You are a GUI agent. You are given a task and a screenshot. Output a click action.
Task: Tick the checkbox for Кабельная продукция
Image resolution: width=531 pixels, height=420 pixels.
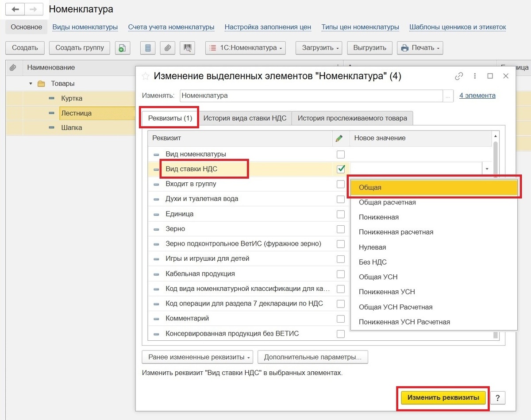pyautogui.click(x=341, y=274)
